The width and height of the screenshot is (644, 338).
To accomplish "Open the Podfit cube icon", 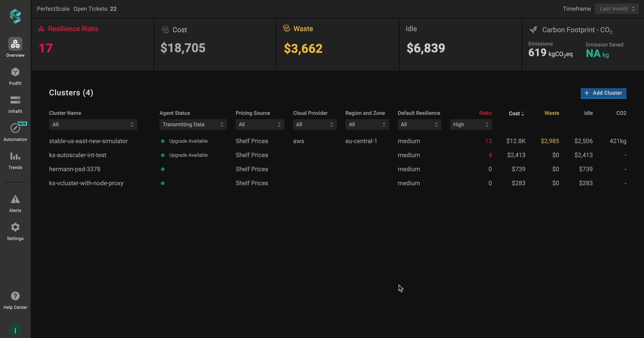I will point(15,72).
